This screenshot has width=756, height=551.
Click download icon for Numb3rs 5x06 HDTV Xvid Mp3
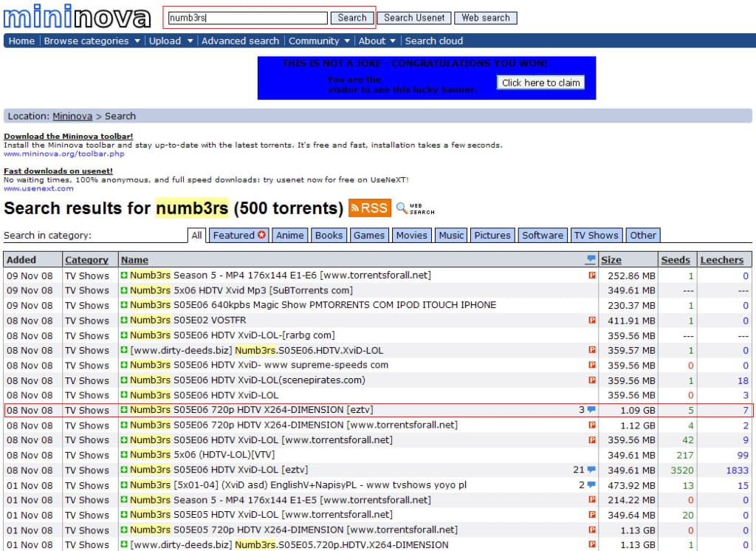pos(124,290)
